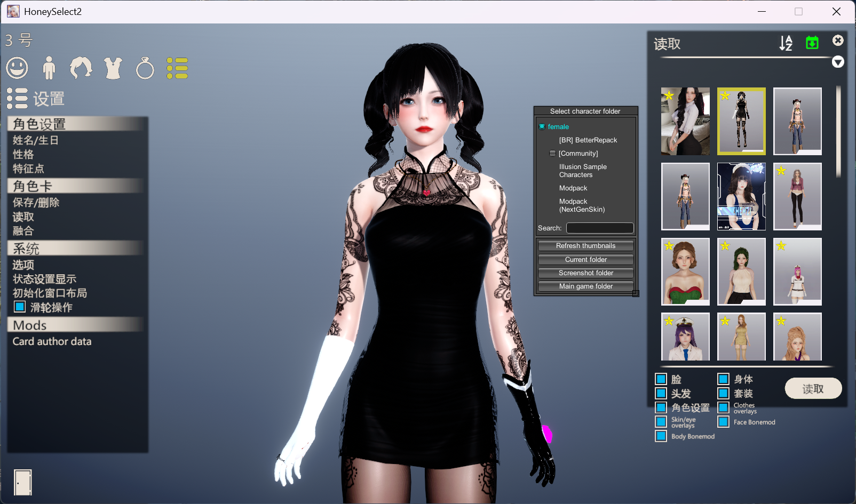This screenshot has width=856, height=504.
Task: Open the Screenshot folder button
Action: [586, 273]
